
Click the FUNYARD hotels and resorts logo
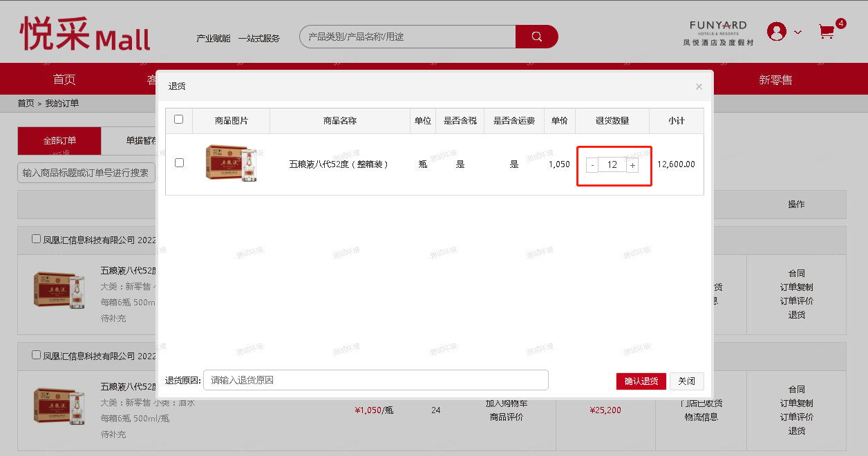[x=718, y=33]
